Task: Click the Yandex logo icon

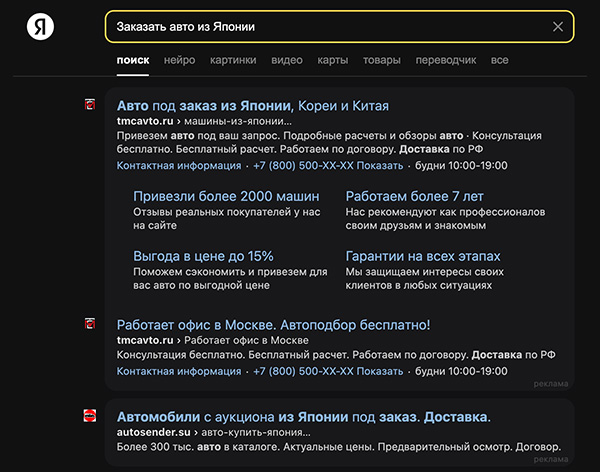Action: [x=41, y=27]
